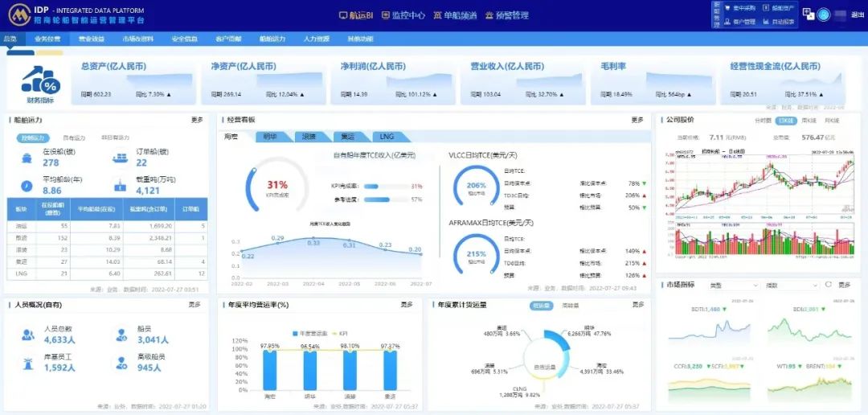Select 货运量 toggle in 年度累计货运量
Viewport: 868px width, 415px height.
point(540,306)
